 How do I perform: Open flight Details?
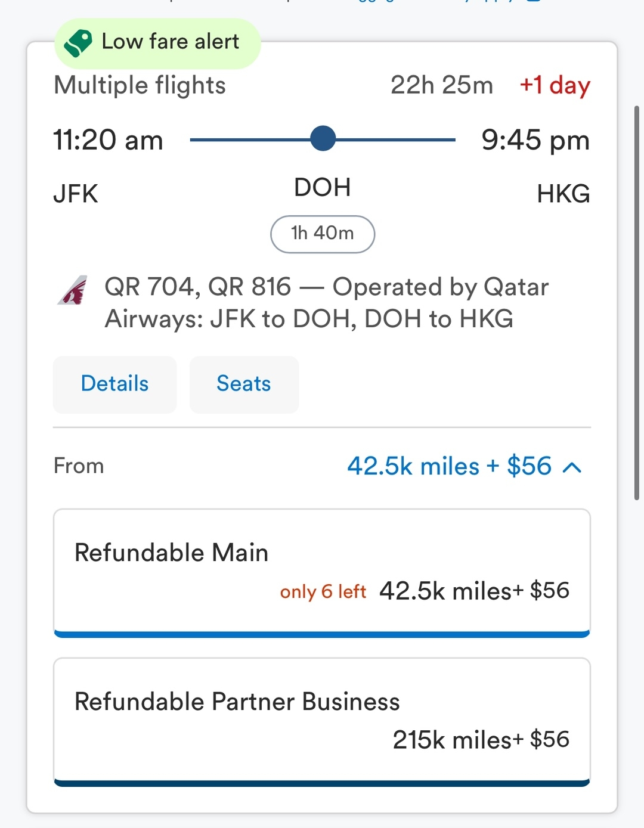[x=114, y=384]
